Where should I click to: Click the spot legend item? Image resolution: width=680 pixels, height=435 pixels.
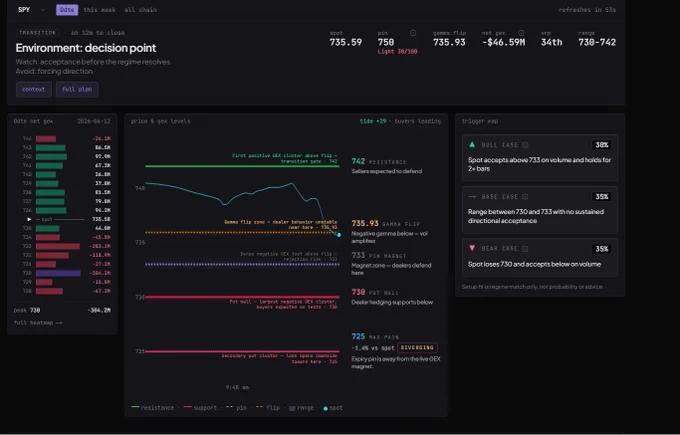333,408
